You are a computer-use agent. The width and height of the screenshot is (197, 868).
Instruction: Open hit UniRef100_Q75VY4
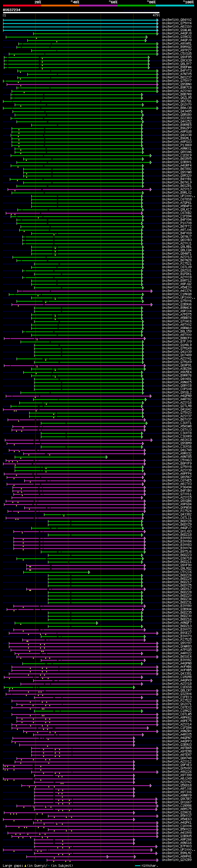click(x=177, y=23)
